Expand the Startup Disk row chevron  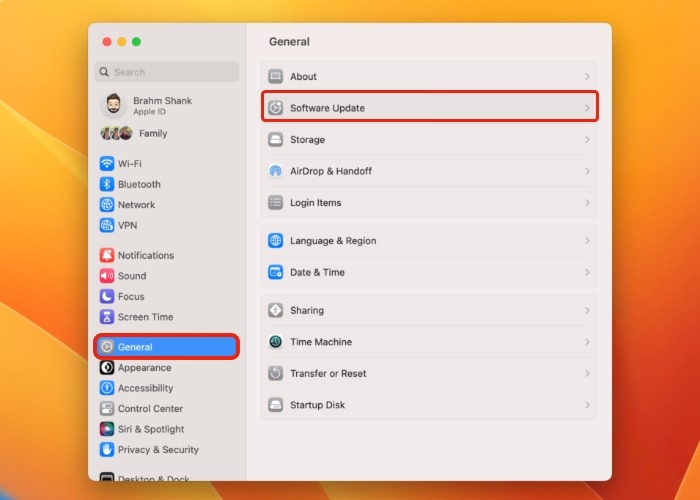tap(587, 404)
